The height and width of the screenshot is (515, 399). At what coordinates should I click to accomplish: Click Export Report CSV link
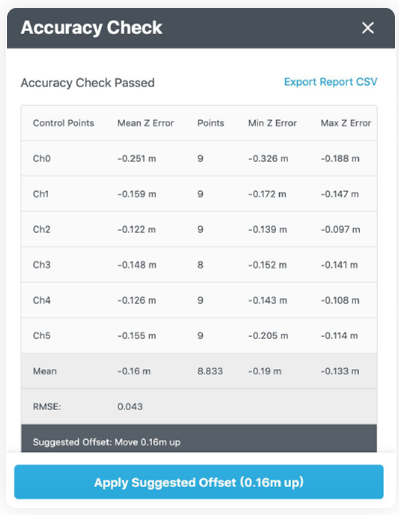[x=330, y=82]
